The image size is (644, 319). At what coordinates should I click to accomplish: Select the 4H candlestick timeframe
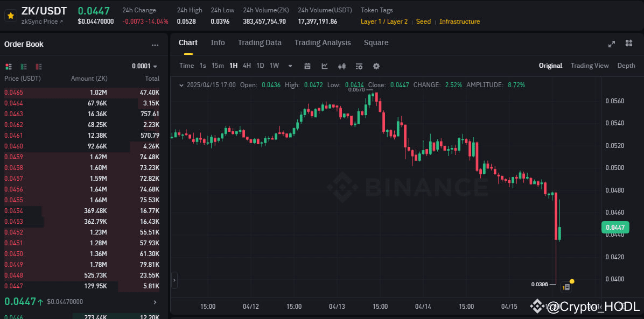pos(247,66)
